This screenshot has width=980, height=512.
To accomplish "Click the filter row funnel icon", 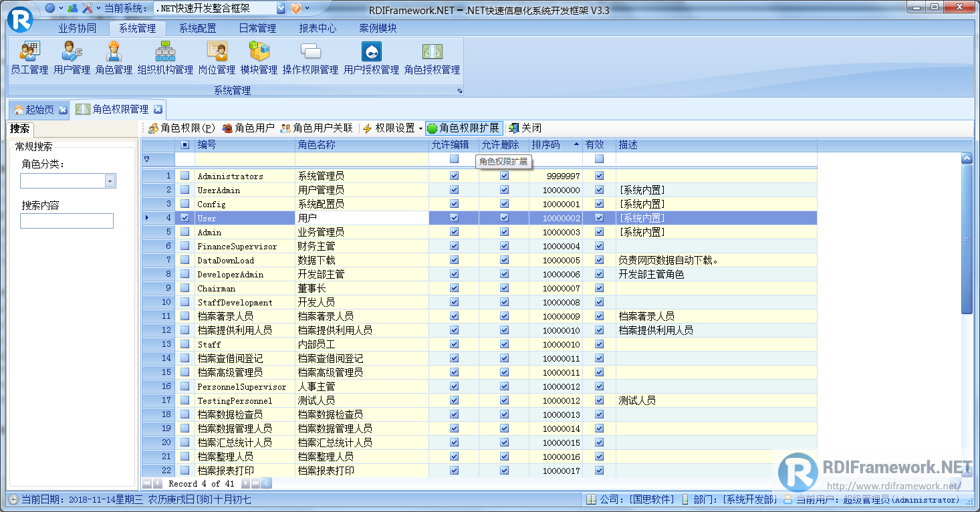I will tap(147, 159).
